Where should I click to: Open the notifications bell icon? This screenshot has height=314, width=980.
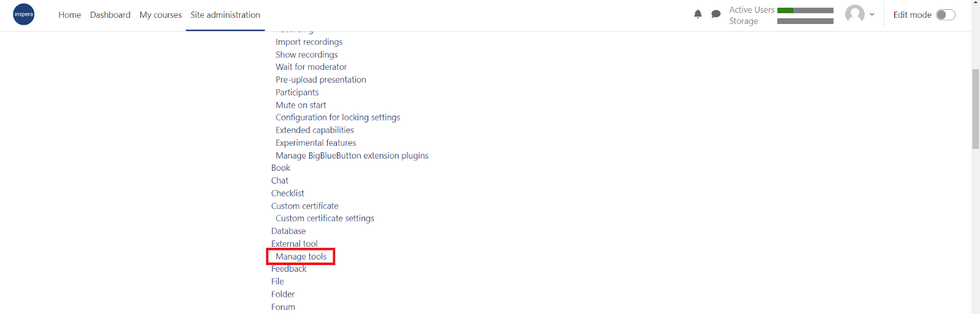point(698,14)
